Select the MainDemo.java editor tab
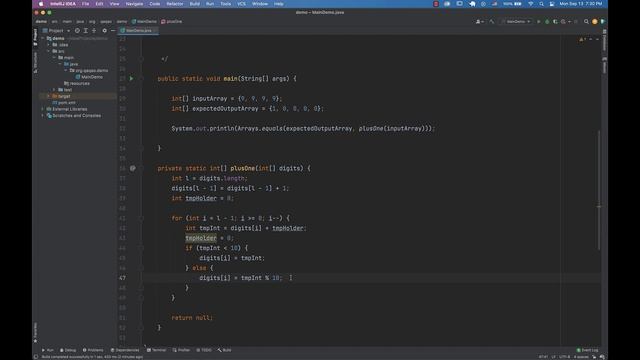The image size is (640, 360). coord(138,31)
